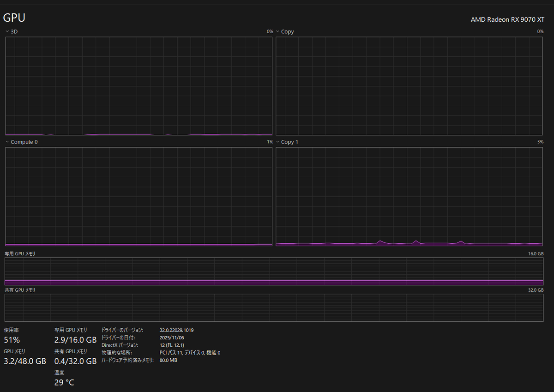554x392 pixels.
Task: Select the 80.0 MB reserved memory value
Action: pos(168,360)
